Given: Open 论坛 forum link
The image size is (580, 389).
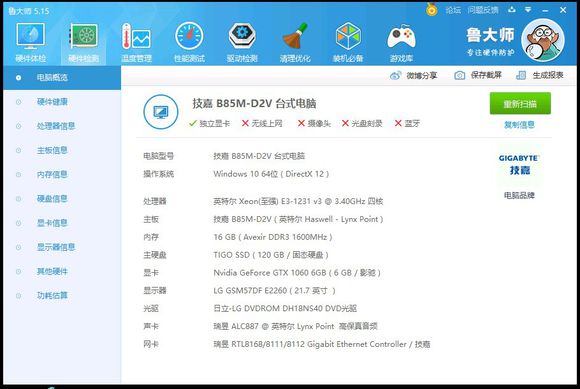Looking at the screenshot, I should coord(453,10).
